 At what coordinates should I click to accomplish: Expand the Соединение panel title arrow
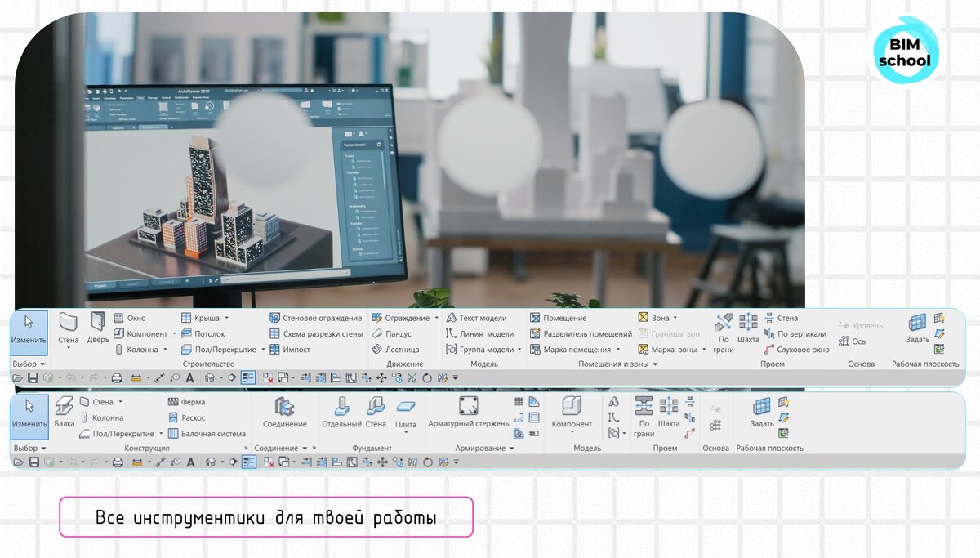coord(304,449)
